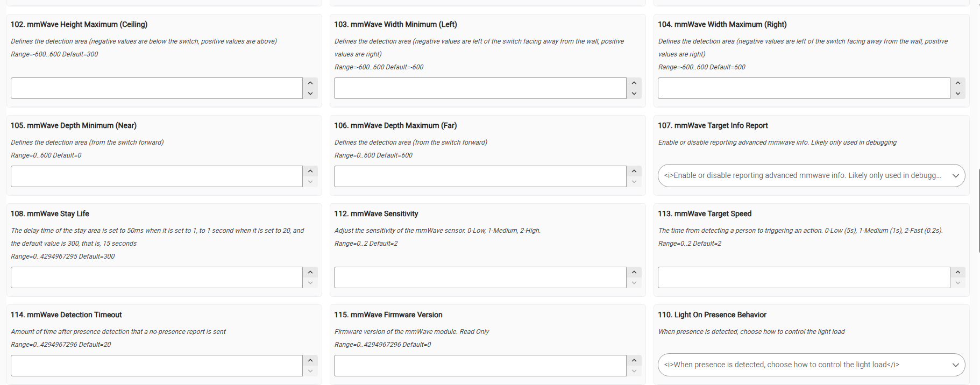Increase mmWave Width Minimum (Left) value

point(634,83)
